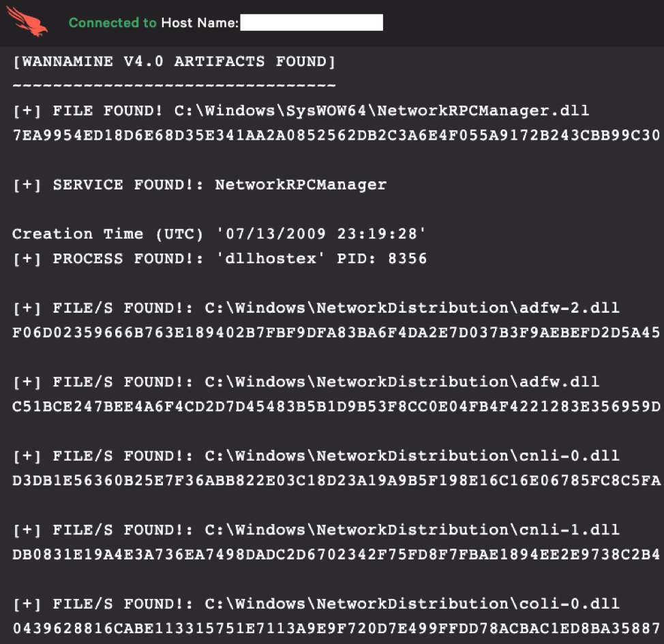Click the redacted host name box
Image resolution: width=664 pixels, height=644 pixels.
click(312, 23)
